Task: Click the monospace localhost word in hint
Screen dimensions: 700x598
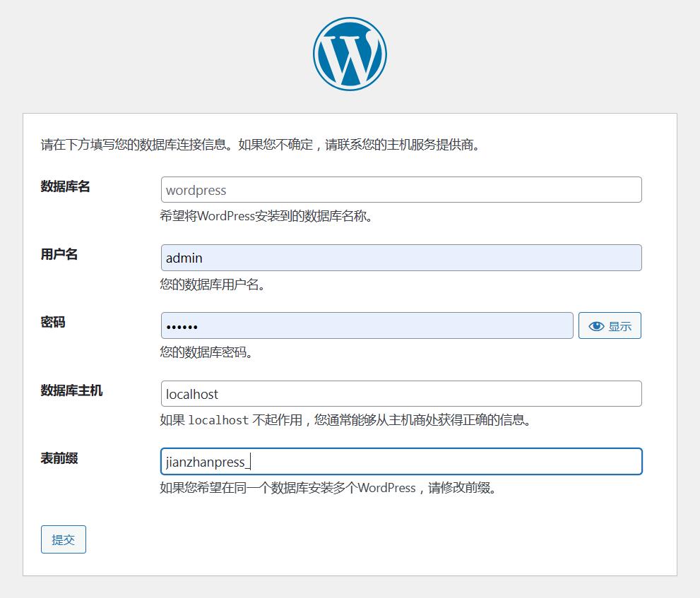Action: [x=218, y=420]
